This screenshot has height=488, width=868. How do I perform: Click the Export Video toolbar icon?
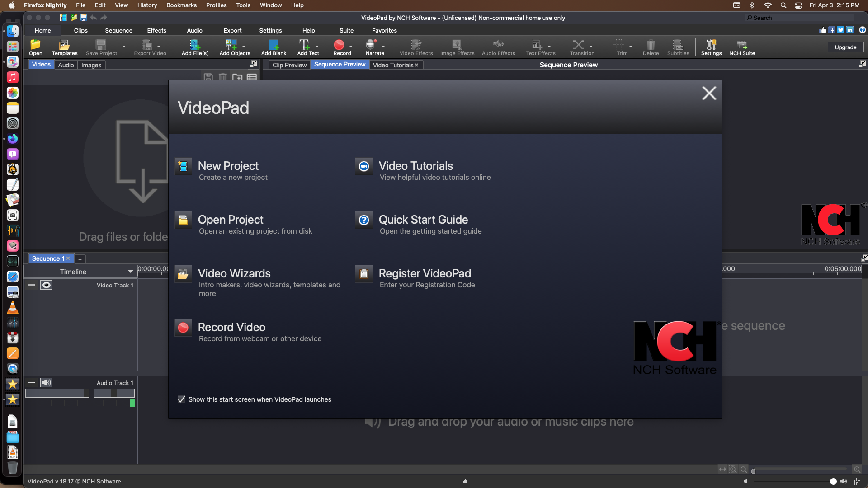tap(147, 47)
